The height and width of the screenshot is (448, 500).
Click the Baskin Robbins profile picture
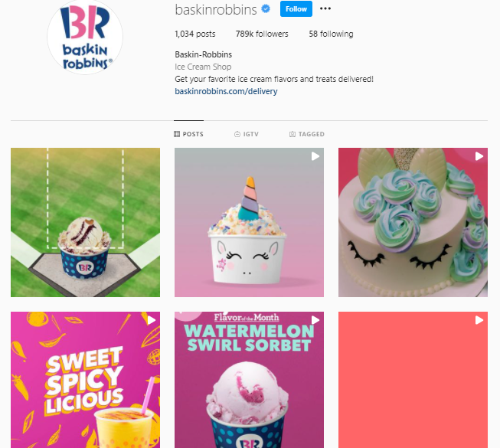click(85, 38)
